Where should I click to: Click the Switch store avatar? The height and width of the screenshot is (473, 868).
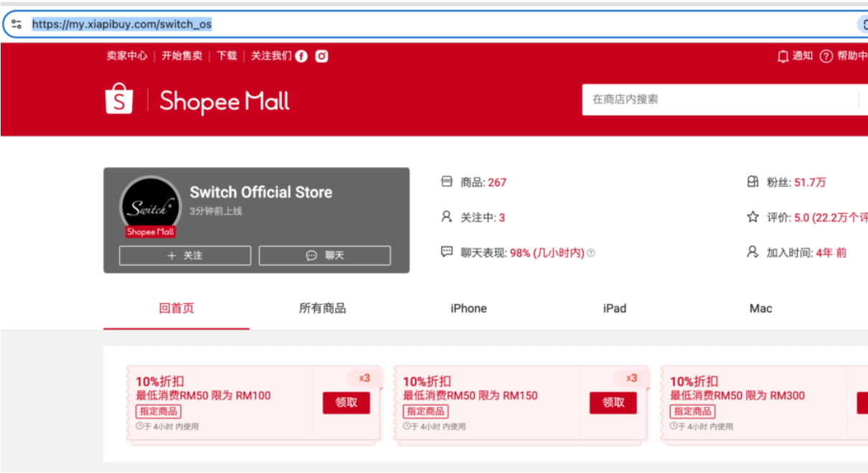(150, 206)
